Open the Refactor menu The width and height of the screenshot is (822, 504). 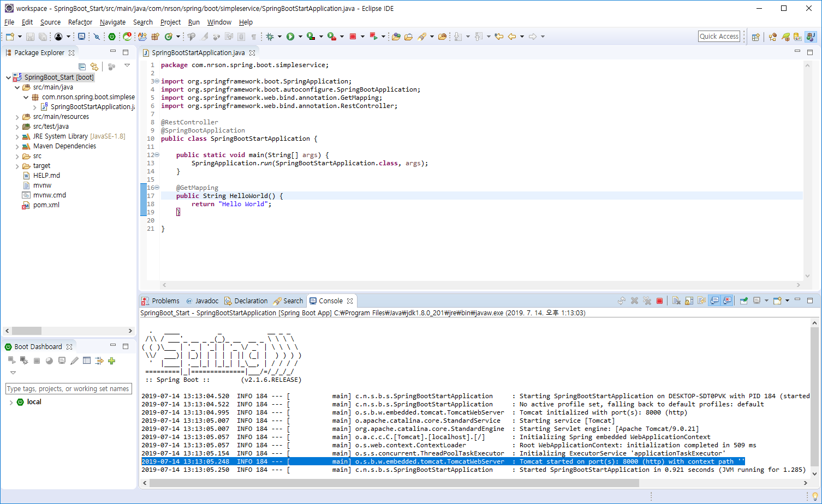pyautogui.click(x=80, y=22)
